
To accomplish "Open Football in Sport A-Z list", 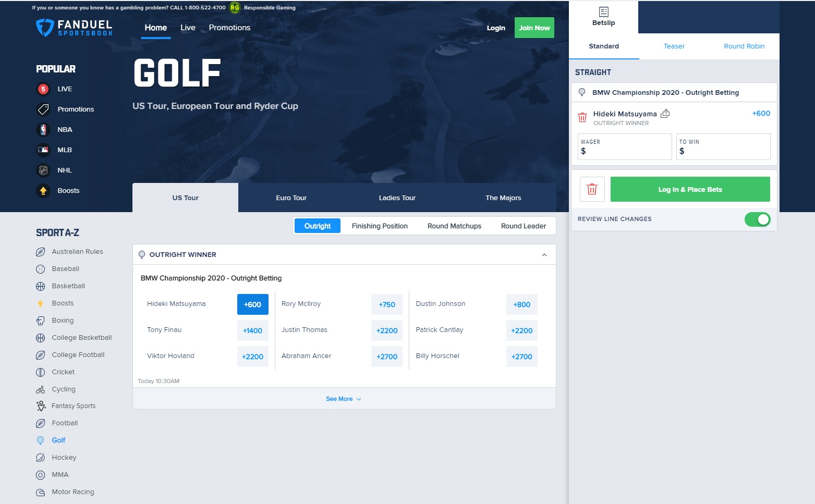I will click(65, 423).
